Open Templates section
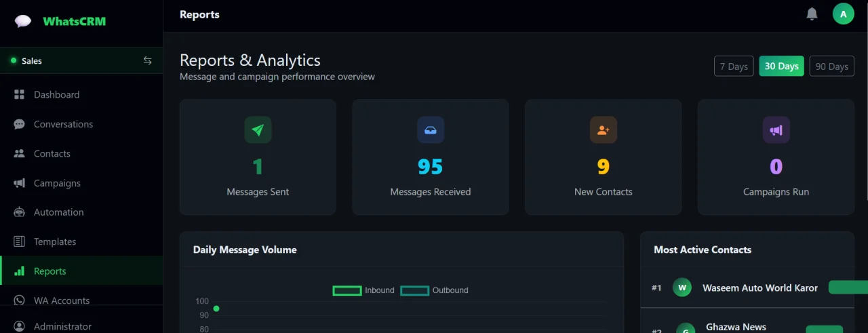 81,241
